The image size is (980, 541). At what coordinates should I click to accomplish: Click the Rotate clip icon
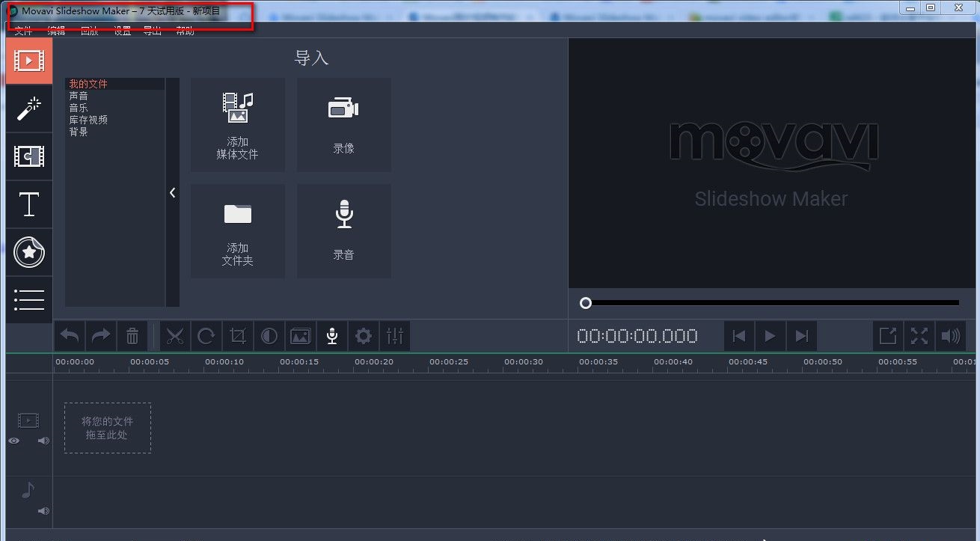(x=206, y=337)
